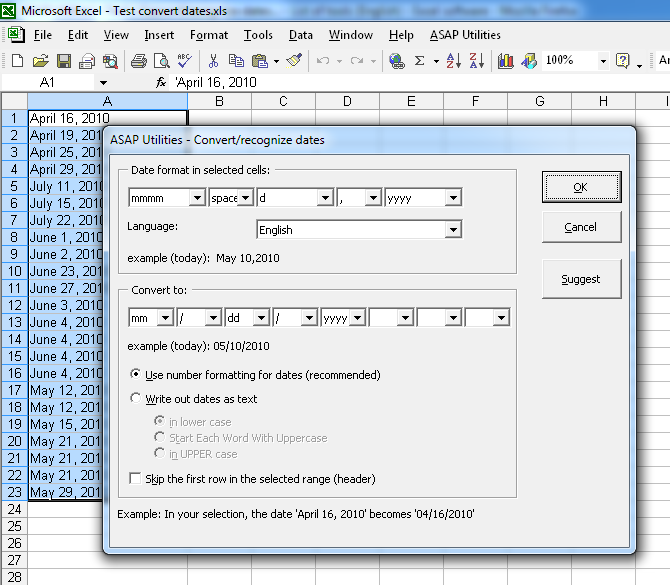
Task: Expand the Name Box dropdown arrow
Action: point(103,82)
